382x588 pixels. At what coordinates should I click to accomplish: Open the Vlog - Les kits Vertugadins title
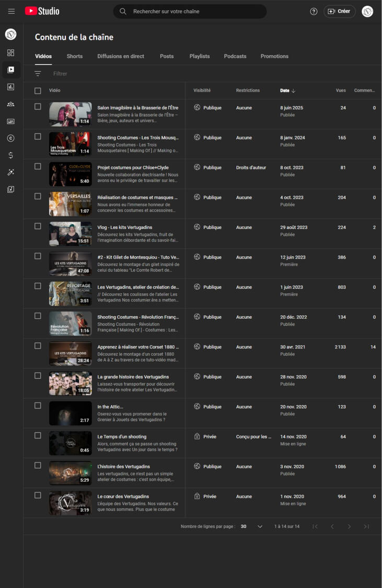(x=125, y=227)
